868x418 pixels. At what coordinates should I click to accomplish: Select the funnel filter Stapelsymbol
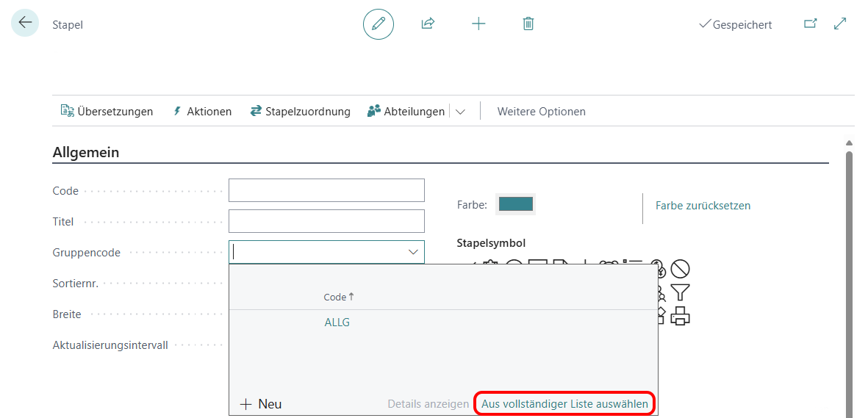click(x=680, y=292)
